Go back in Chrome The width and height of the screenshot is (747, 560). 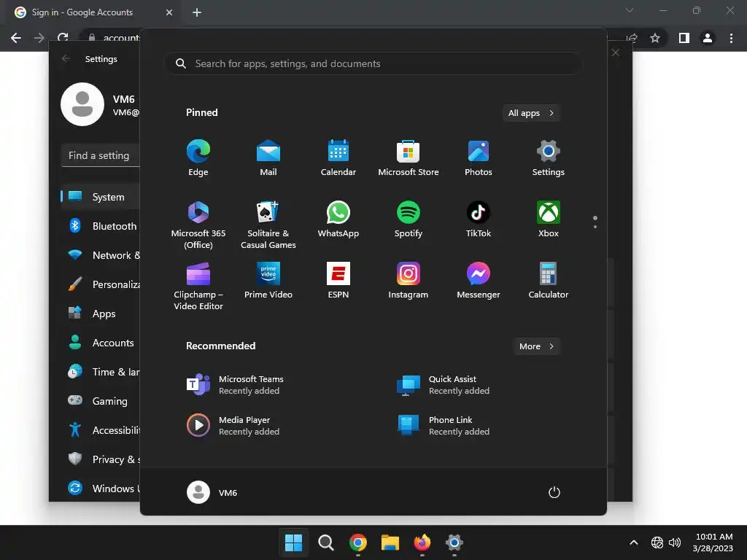pyautogui.click(x=16, y=38)
